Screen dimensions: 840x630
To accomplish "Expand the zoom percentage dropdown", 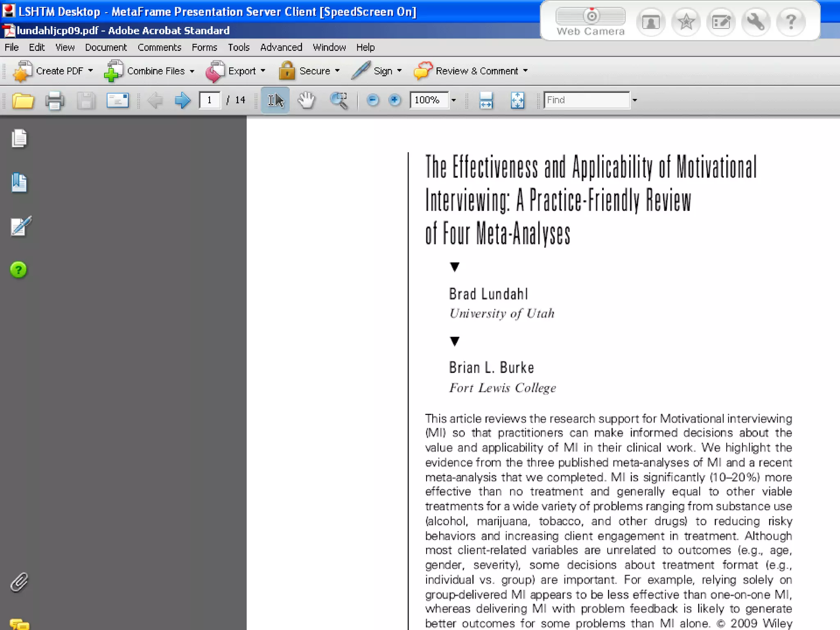I will click(x=454, y=100).
